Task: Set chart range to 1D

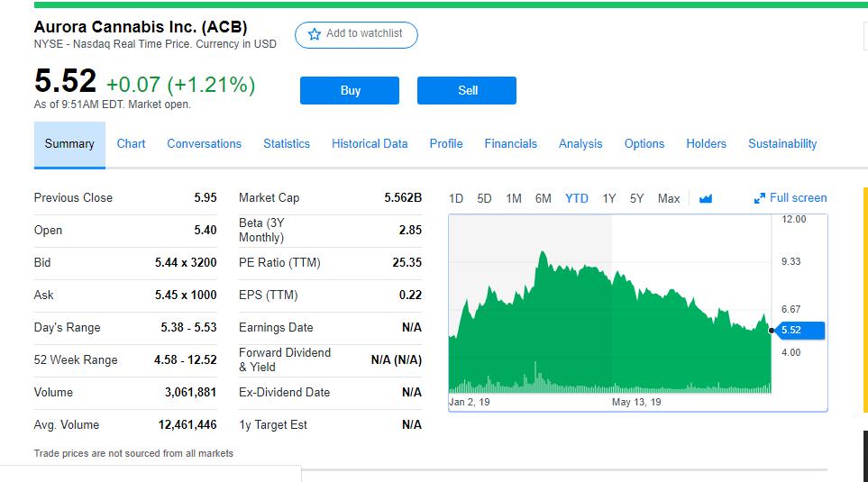Action: (x=456, y=199)
